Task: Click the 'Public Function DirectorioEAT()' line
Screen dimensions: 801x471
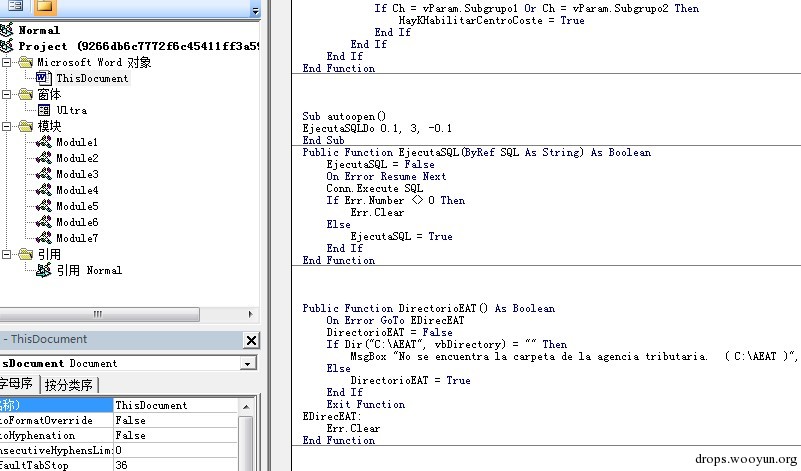Action: point(429,309)
